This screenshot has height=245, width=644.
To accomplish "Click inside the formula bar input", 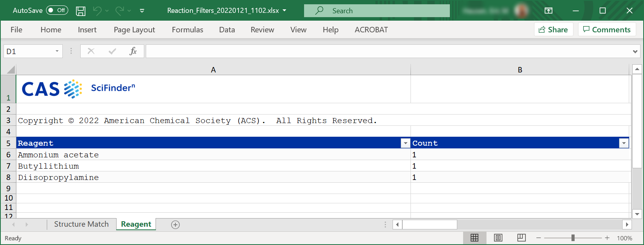I will (x=388, y=51).
